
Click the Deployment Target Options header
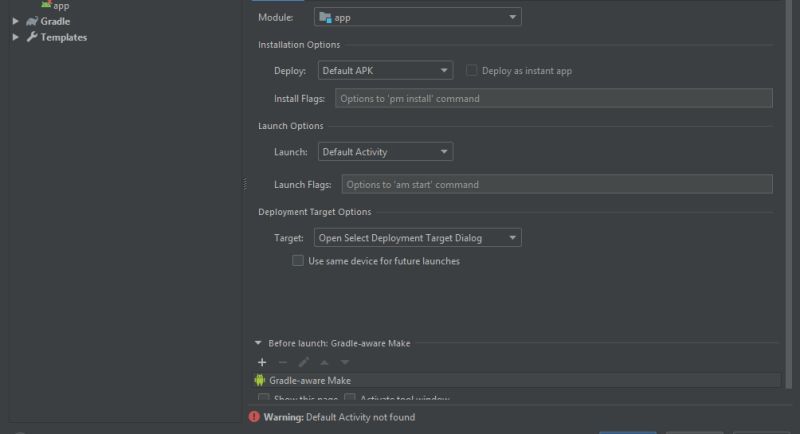pyautogui.click(x=315, y=212)
